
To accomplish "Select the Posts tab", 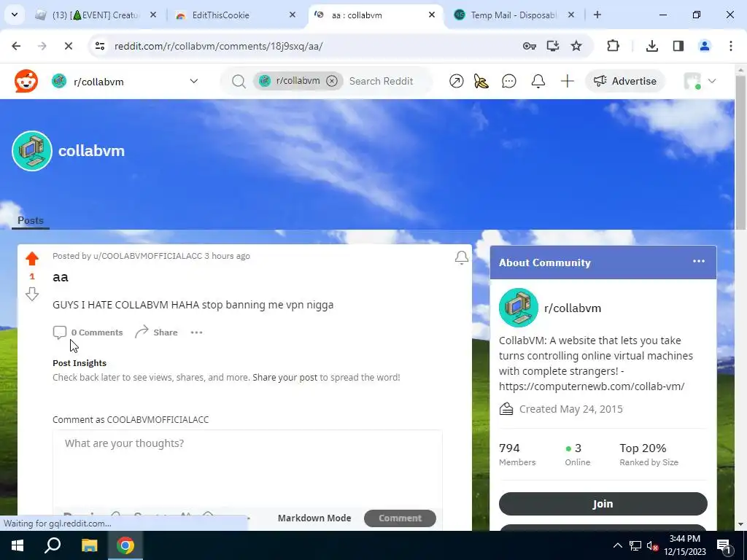I will tap(31, 220).
